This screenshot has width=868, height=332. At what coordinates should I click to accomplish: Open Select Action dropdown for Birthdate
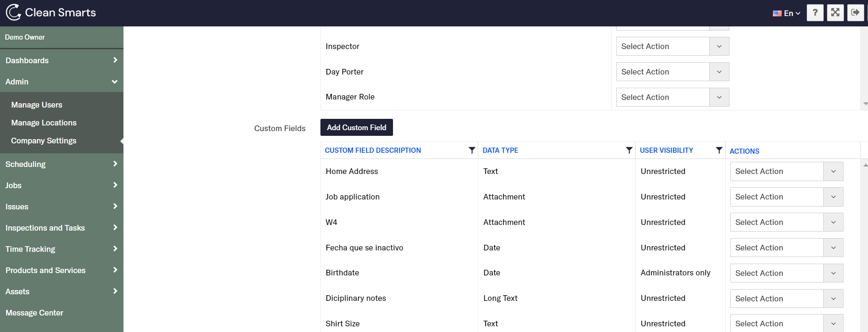tap(786, 273)
